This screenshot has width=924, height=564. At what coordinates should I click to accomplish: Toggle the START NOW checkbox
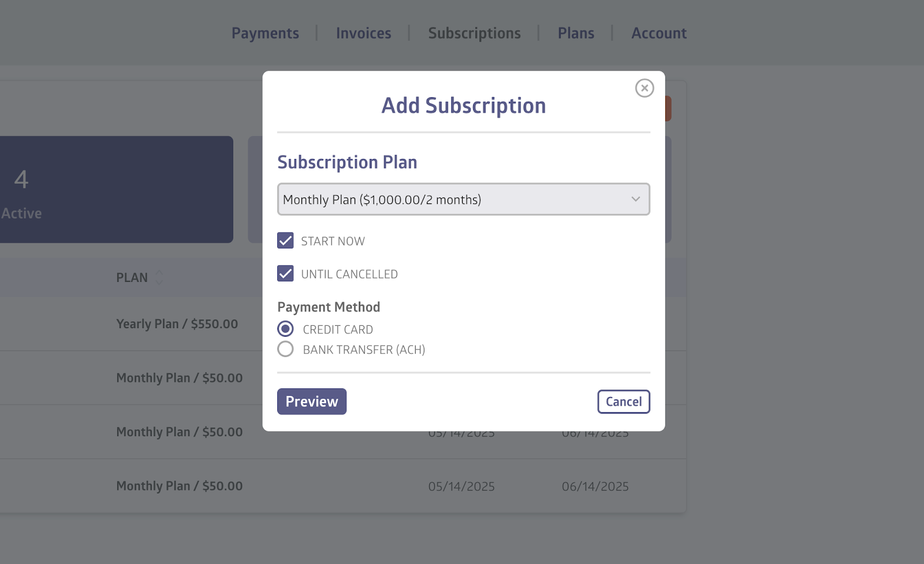tap(285, 240)
